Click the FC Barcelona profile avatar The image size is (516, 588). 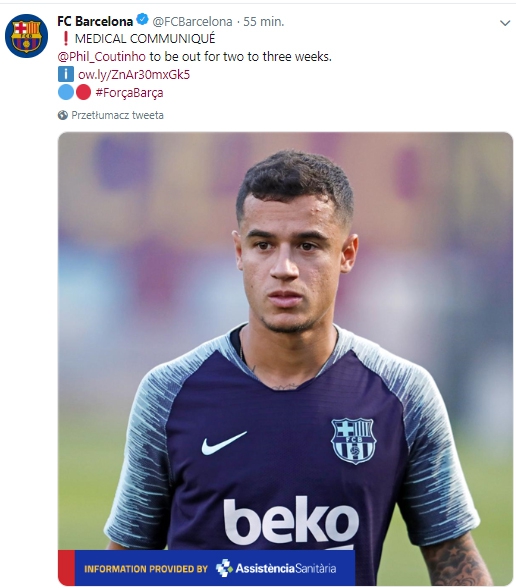pyautogui.click(x=26, y=36)
